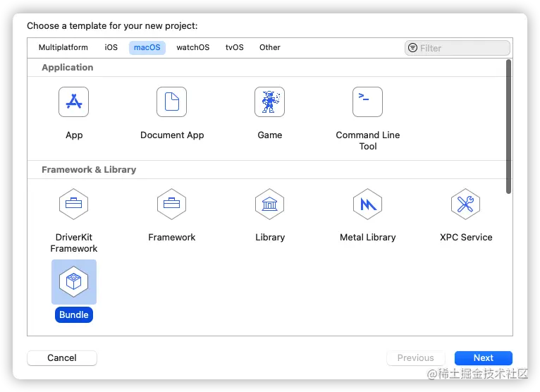
Task: Click the "XPC Service" label
Action: 466,238
